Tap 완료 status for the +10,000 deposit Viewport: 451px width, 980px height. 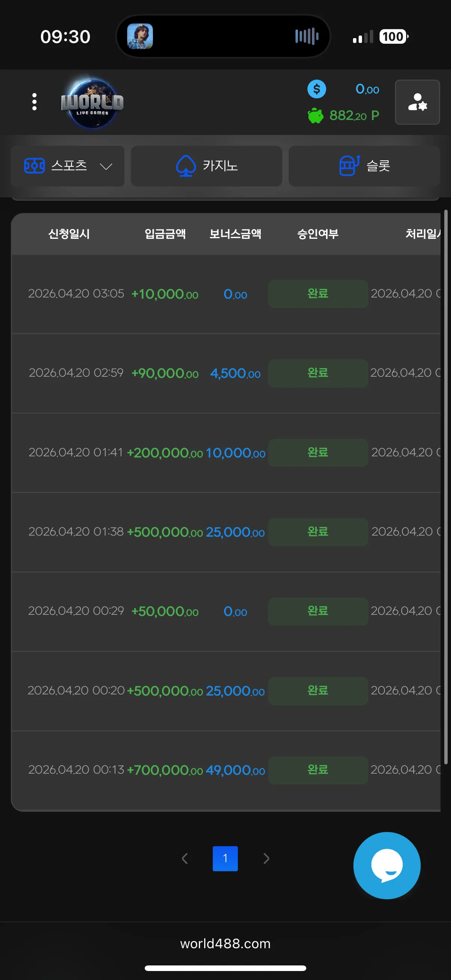click(x=318, y=294)
